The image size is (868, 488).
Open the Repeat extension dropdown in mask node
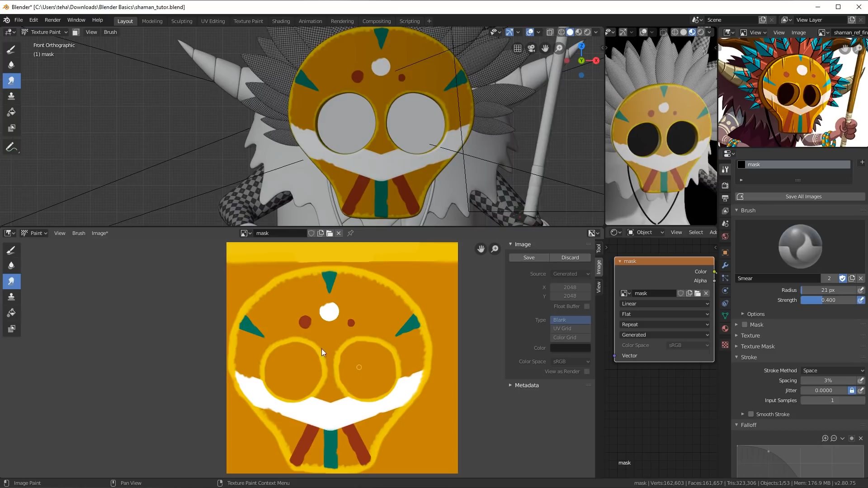click(x=665, y=324)
